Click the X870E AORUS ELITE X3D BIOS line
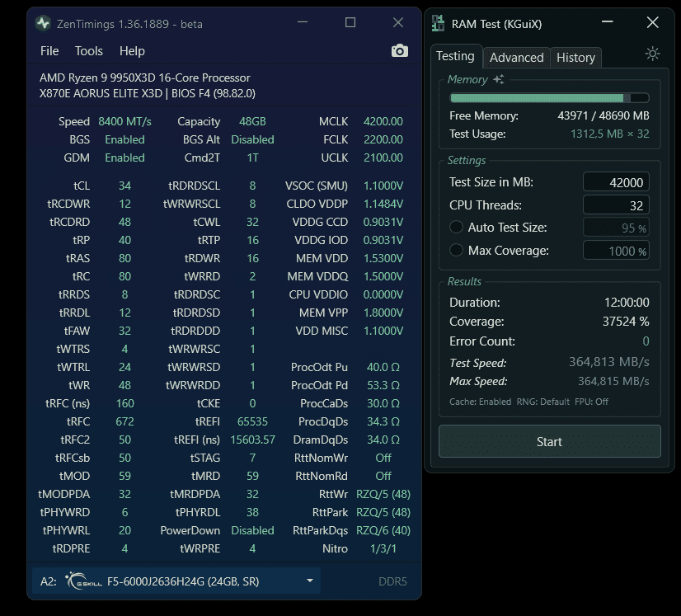Screen dimensions: 681x616 (148, 93)
